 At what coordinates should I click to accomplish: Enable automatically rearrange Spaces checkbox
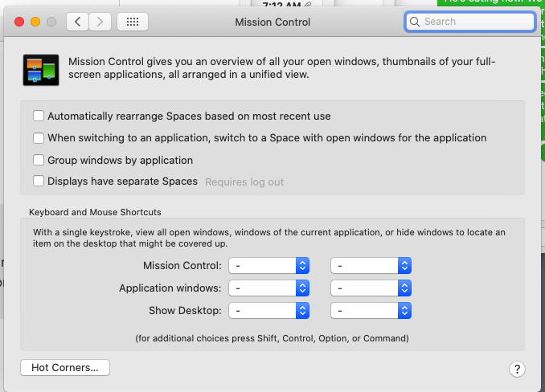[x=39, y=116]
